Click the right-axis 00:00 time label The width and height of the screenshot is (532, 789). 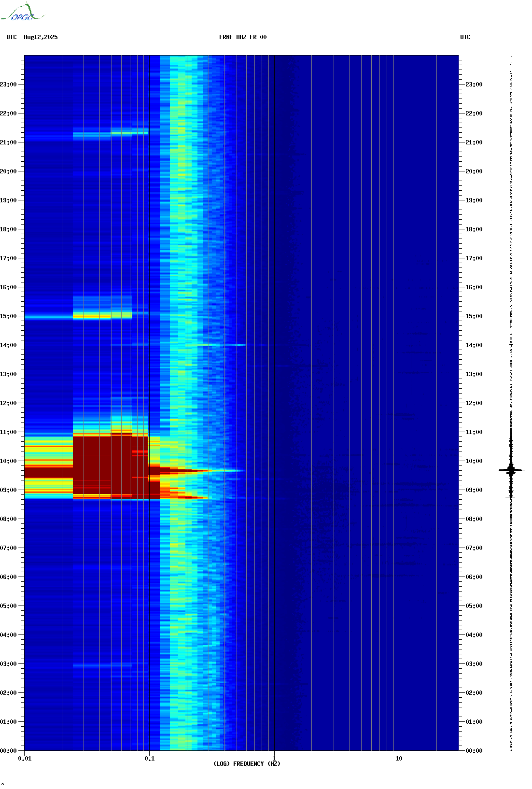point(474,751)
